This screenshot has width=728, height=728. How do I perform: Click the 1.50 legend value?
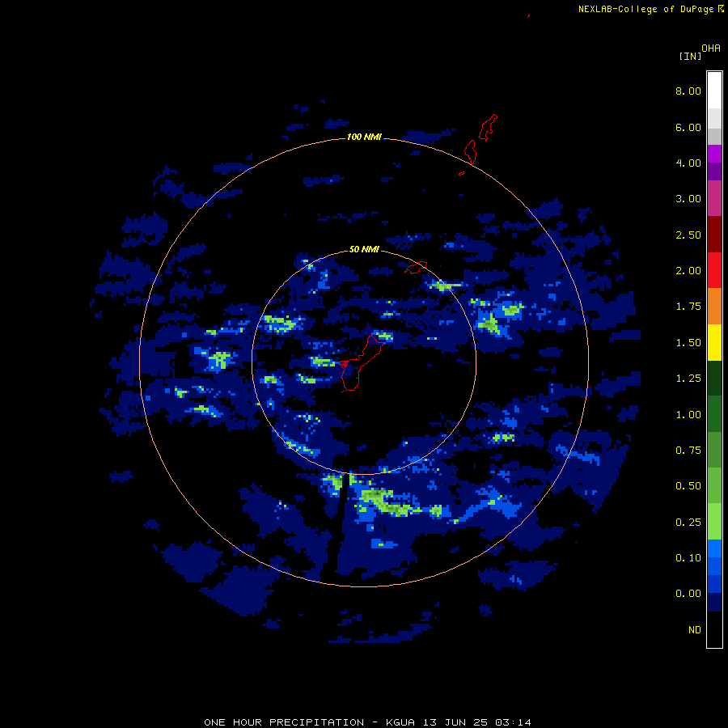pyautogui.click(x=688, y=343)
